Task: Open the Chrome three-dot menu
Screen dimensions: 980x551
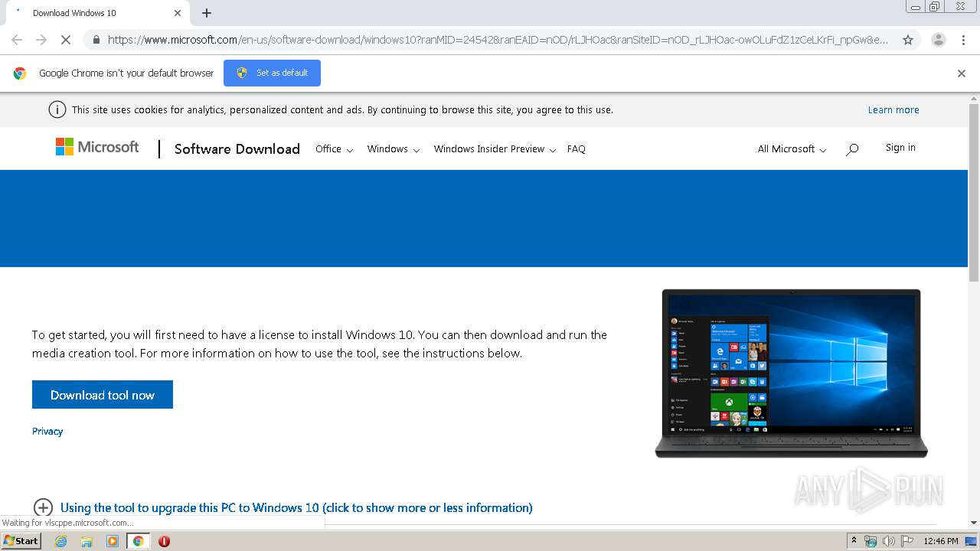Action: (x=963, y=40)
